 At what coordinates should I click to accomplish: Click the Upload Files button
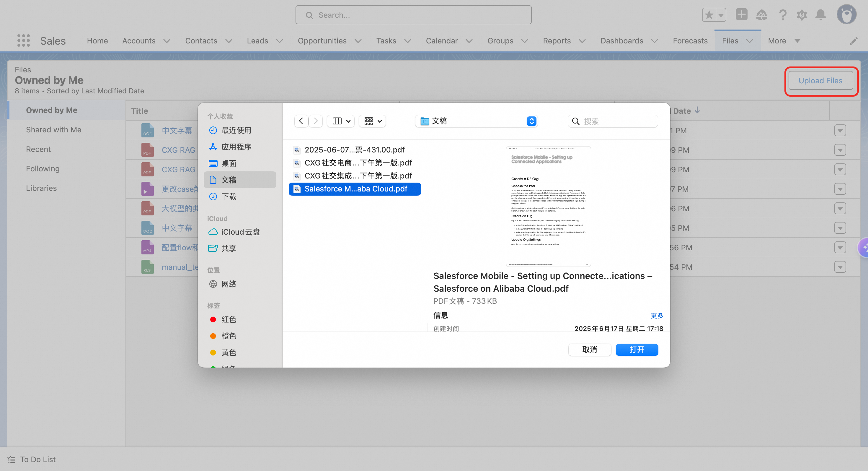click(x=820, y=81)
